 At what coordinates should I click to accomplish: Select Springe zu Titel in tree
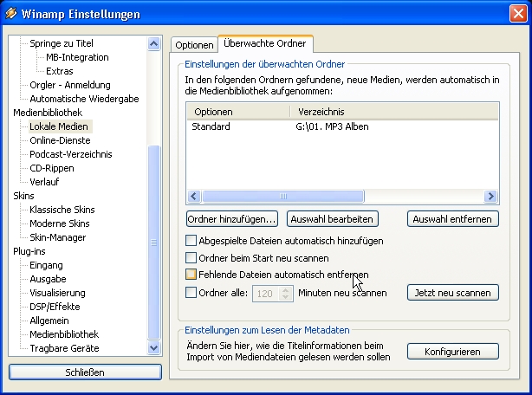click(x=62, y=43)
